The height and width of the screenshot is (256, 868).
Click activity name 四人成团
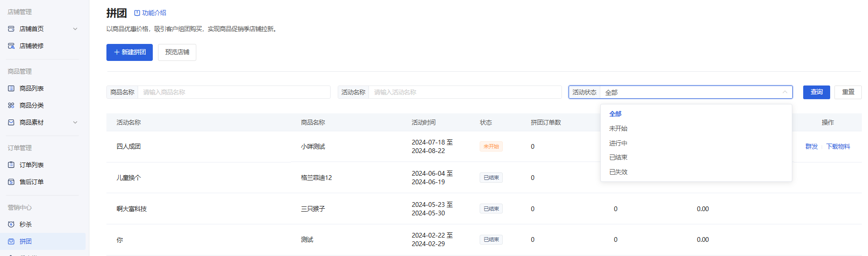click(x=129, y=146)
